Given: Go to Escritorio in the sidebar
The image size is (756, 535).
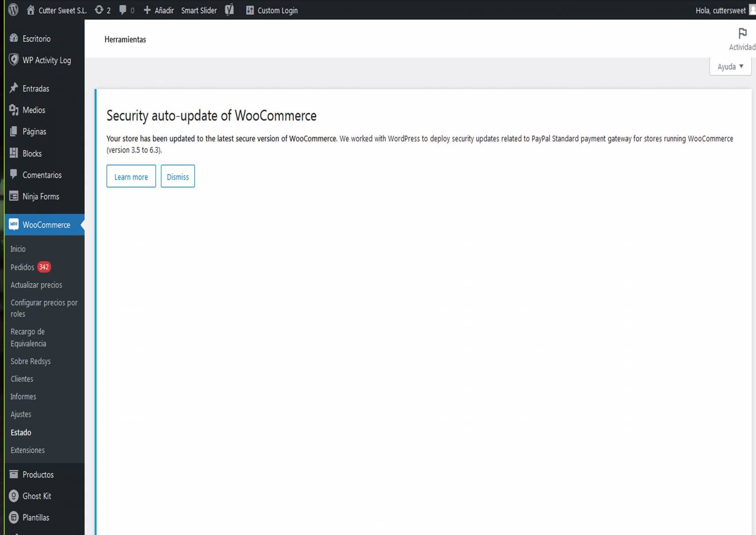Looking at the screenshot, I should tap(37, 39).
